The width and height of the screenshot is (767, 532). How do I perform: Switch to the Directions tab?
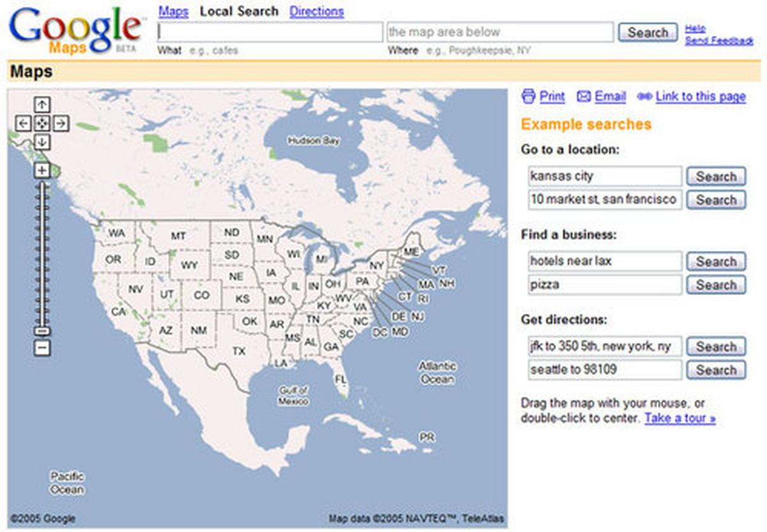(x=316, y=11)
